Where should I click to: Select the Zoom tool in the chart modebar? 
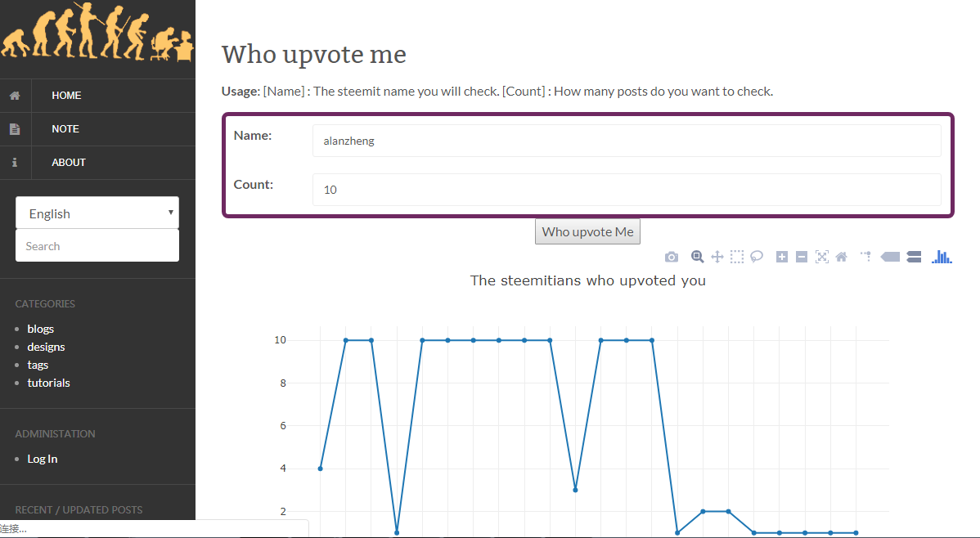[x=697, y=256]
